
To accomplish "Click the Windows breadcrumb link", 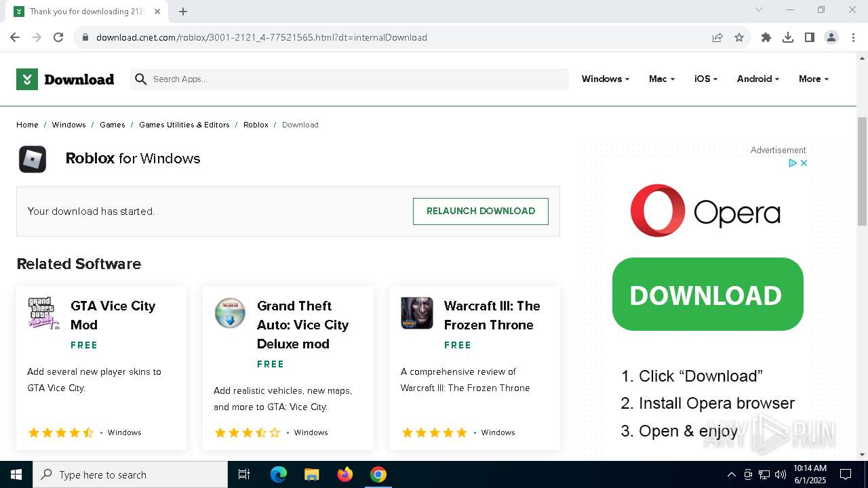I will coord(68,125).
